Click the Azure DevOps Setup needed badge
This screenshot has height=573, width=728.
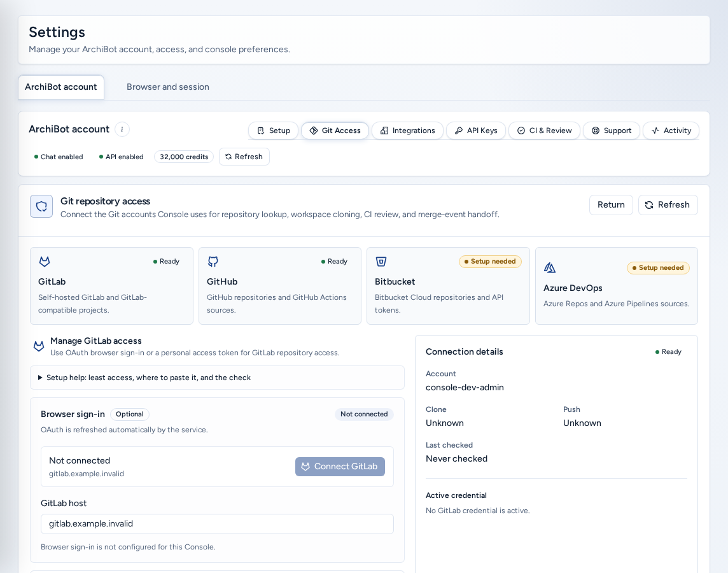(x=659, y=268)
